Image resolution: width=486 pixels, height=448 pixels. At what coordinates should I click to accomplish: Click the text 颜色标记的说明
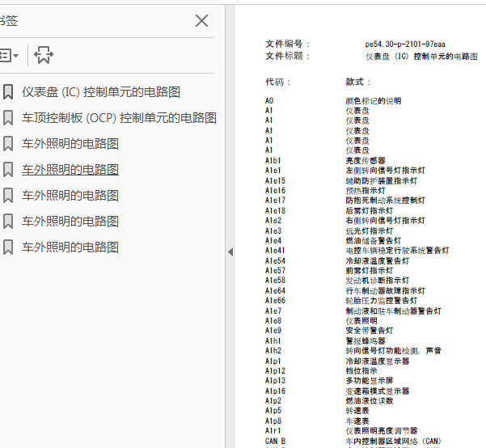coord(374,101)
